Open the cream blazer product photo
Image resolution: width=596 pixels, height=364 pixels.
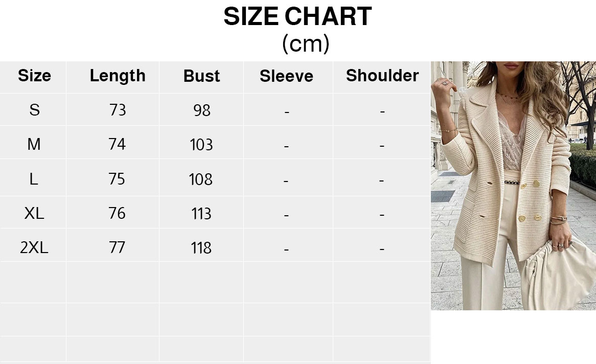coord(513,186)
